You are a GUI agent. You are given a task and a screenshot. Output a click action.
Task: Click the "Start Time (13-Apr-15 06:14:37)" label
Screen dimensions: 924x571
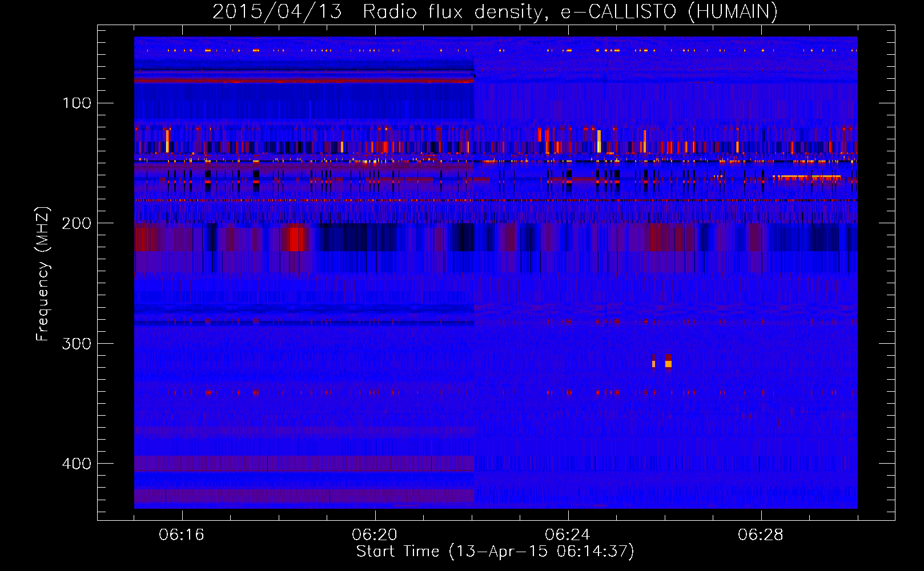[495, 552]
